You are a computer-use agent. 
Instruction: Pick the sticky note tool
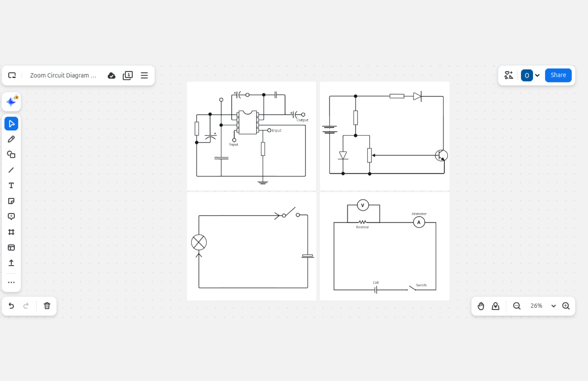(11, 201)
